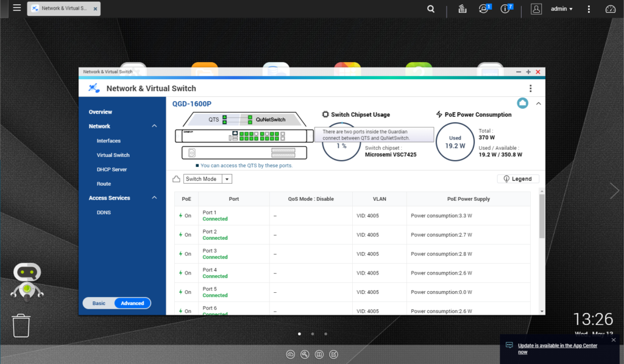Click the chipset usage 1 % gauge

tap(341, 146)
